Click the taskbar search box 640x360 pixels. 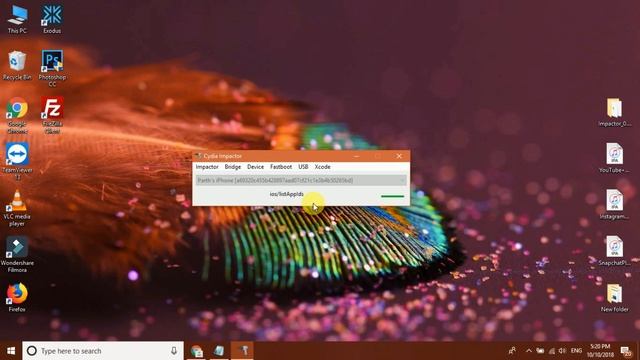point(103,351)
